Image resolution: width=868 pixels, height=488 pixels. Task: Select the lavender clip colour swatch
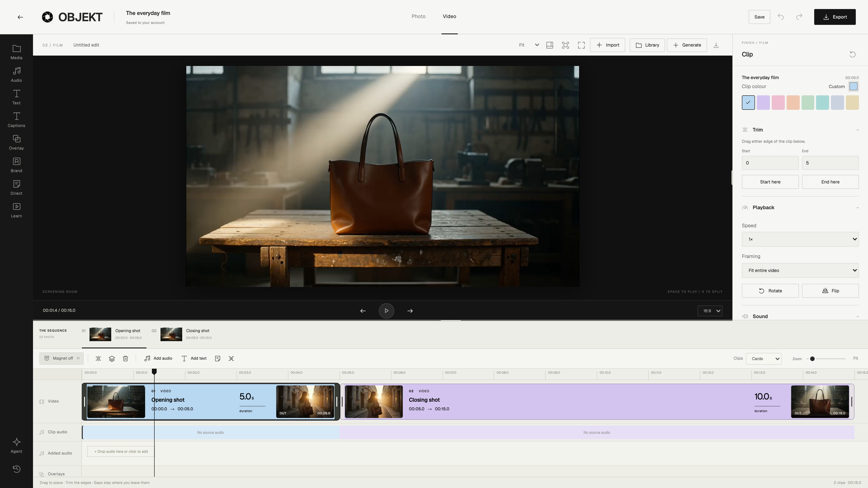pos(763,102)
